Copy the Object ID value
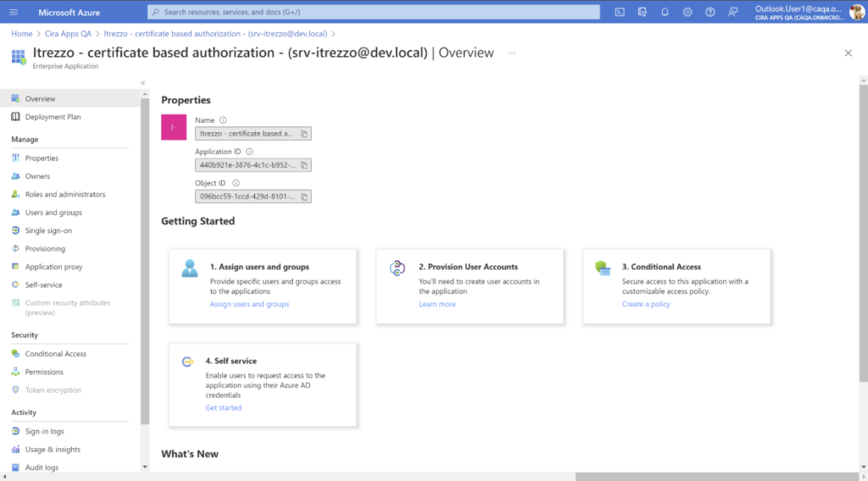Image resolution: width=868 pixels, height=481 pixels. coord(304,197)
